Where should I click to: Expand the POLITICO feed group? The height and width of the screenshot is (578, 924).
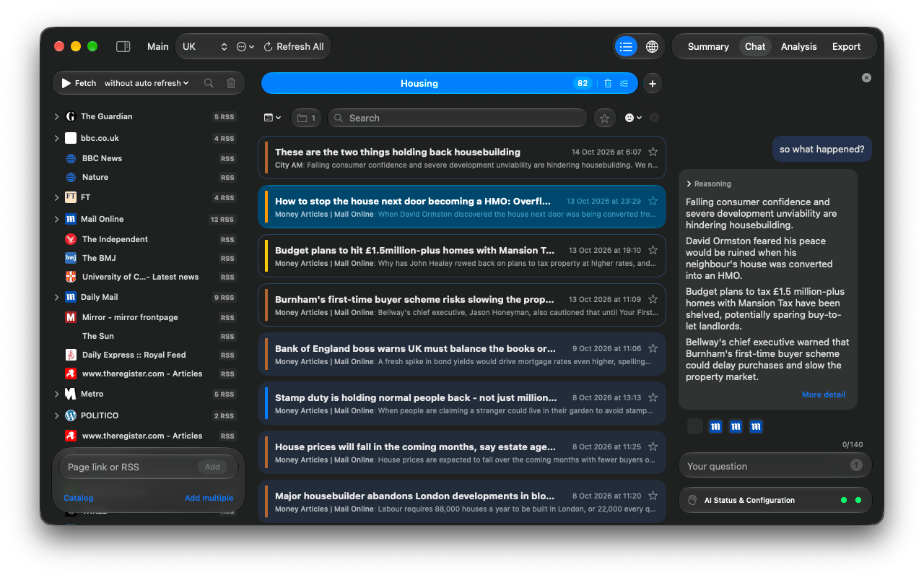(57, 415)
